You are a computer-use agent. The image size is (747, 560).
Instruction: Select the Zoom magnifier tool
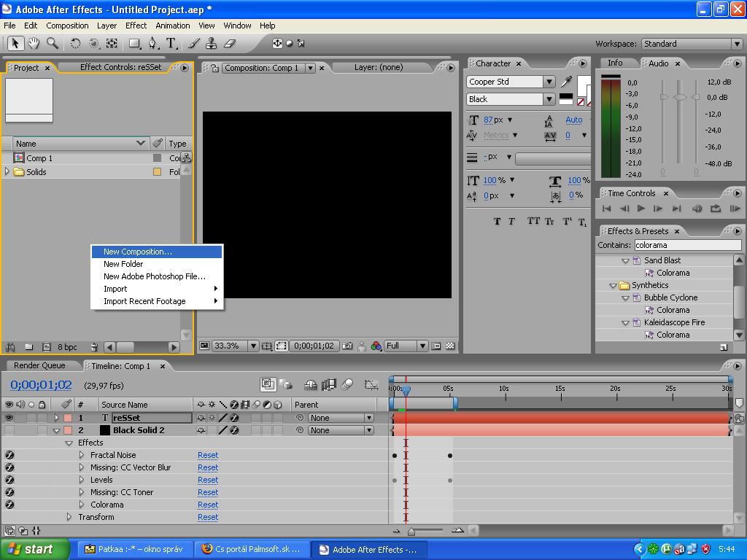53,44
